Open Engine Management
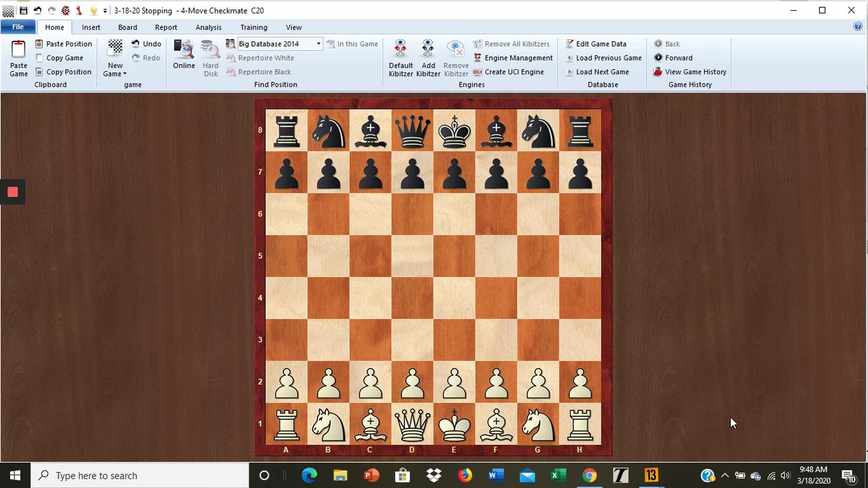 coord(513,58)
